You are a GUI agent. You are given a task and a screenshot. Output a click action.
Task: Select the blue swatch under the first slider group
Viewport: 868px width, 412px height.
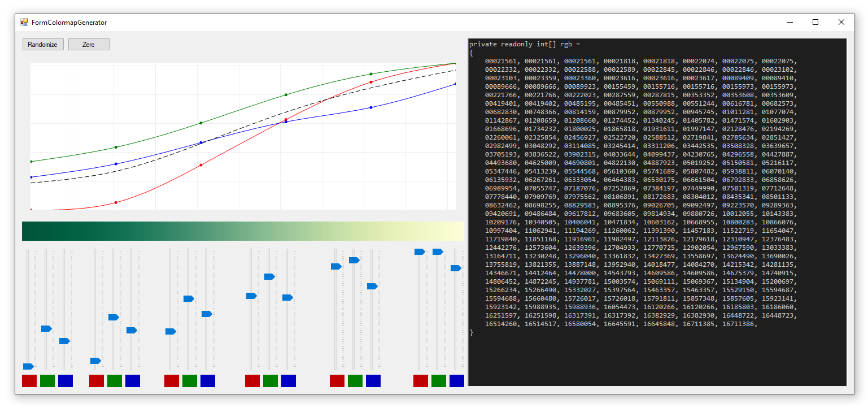point(65,381)
